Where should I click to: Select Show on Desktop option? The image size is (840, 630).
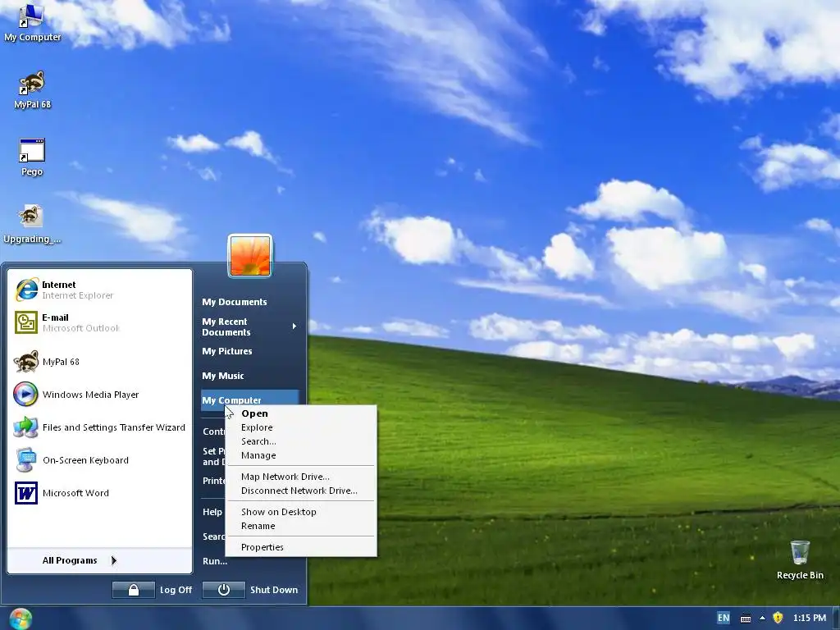coord(301,512)
